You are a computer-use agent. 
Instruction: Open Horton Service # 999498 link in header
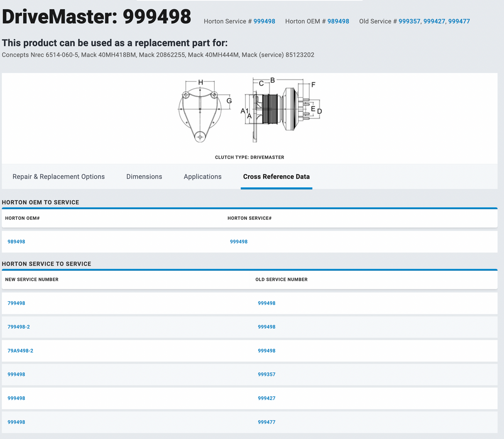click(264, 21)
